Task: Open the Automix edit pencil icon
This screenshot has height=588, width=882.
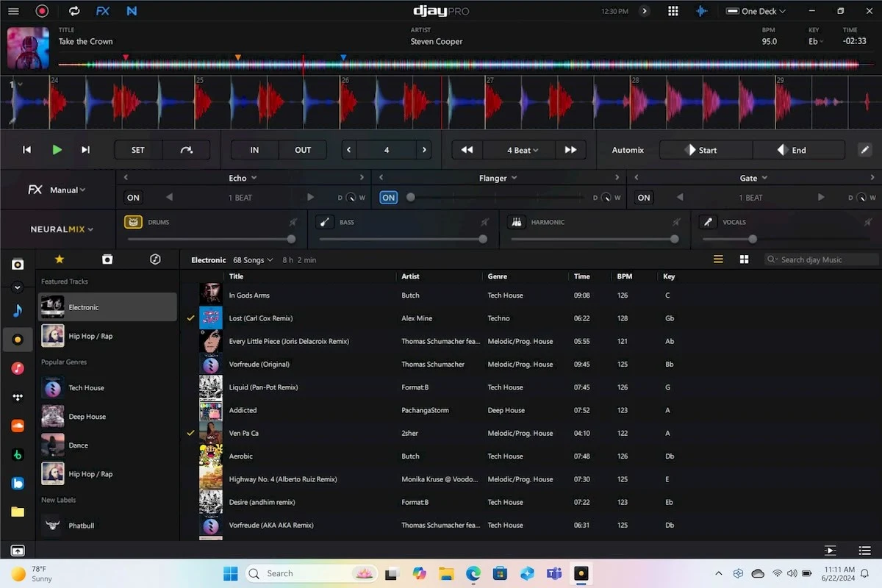Action: point(865,150)
